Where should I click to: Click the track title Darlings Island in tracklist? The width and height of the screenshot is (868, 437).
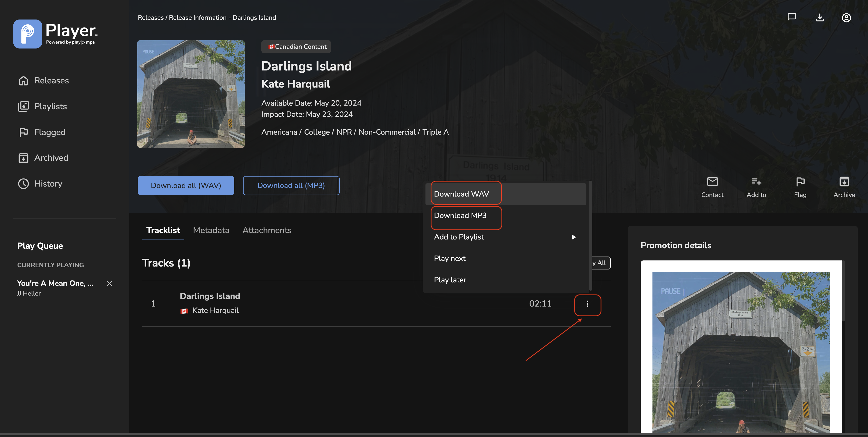[x=210, y=296]
